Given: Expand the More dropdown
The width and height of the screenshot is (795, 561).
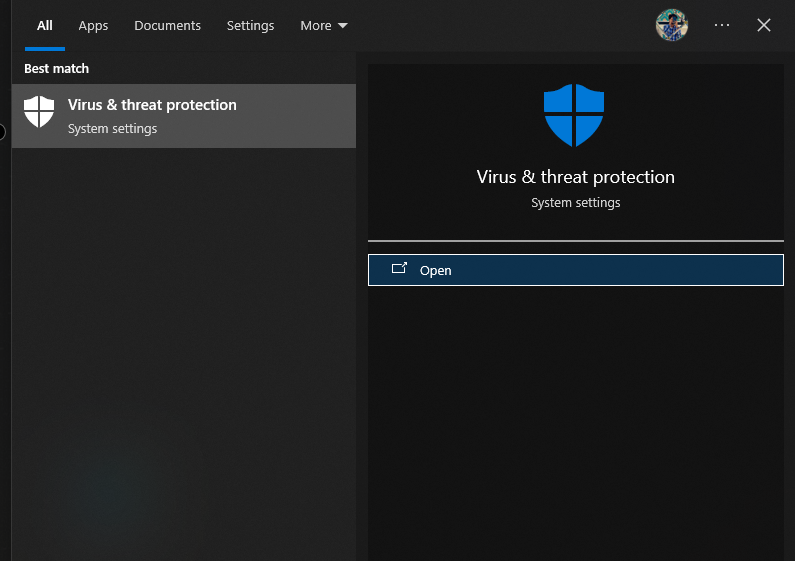Looking at the screenshot, I should click(323, 25).
